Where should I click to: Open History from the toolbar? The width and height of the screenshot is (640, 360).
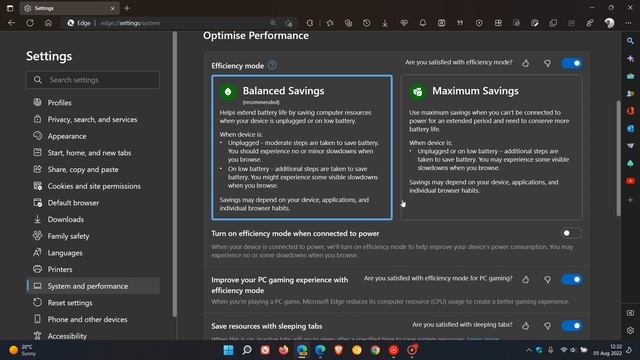coord(367,23)
